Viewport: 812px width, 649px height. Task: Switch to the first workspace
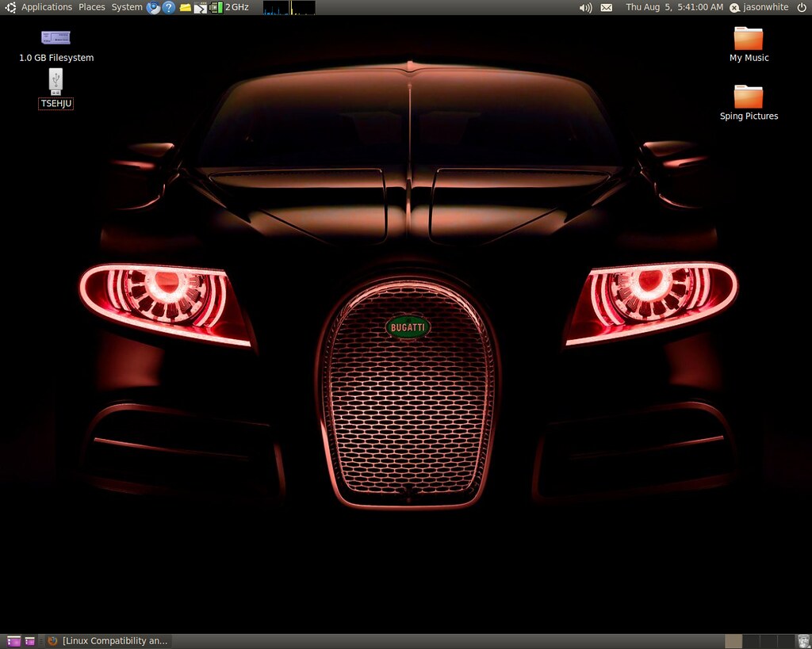pyautogui.click(x=733, y=641)
